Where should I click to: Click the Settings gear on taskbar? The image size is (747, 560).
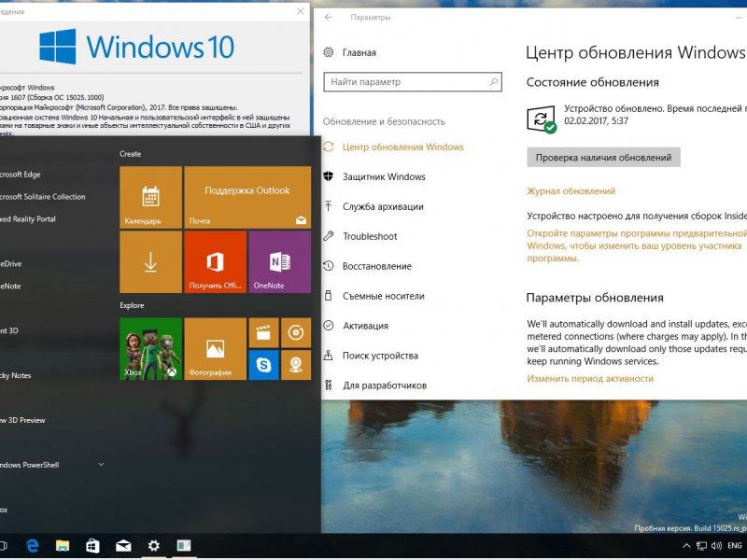153,546
